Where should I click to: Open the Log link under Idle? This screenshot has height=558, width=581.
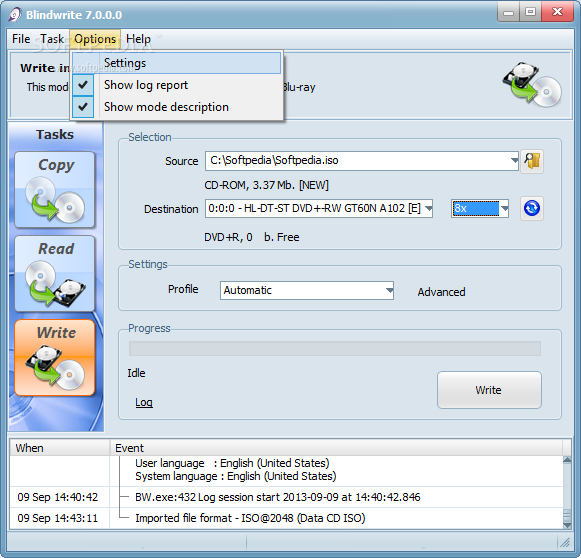coord(144,402)
